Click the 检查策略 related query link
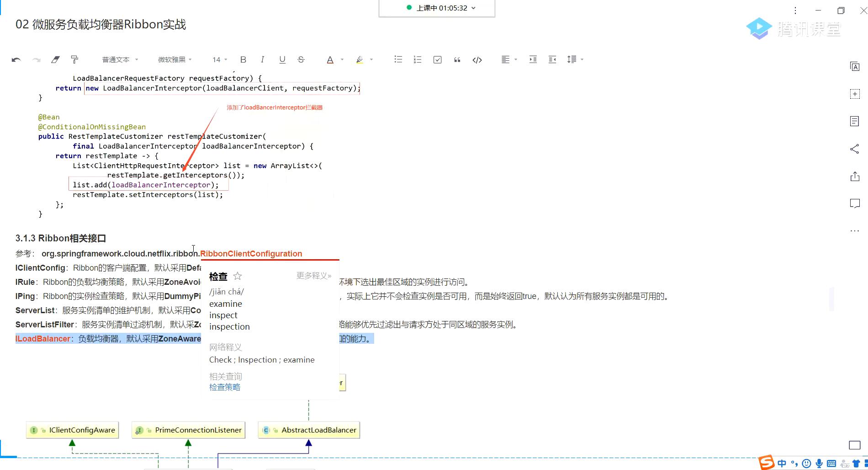 click(225, 387)
